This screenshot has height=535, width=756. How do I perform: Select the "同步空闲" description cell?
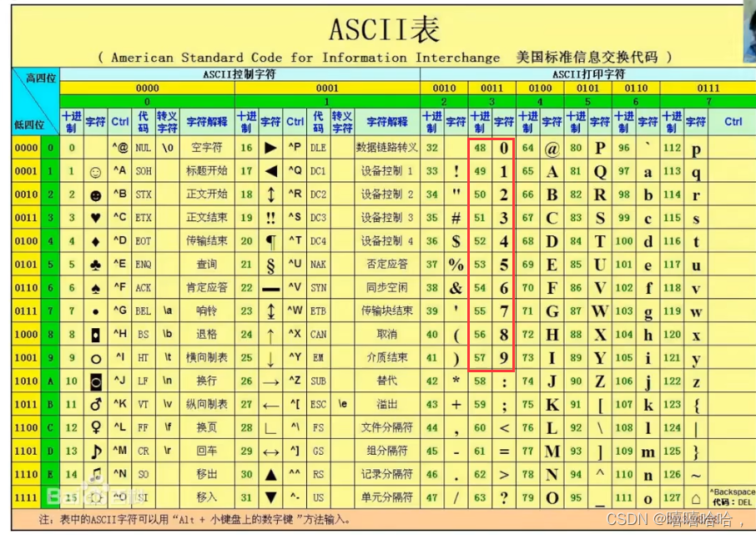point(386,287)
